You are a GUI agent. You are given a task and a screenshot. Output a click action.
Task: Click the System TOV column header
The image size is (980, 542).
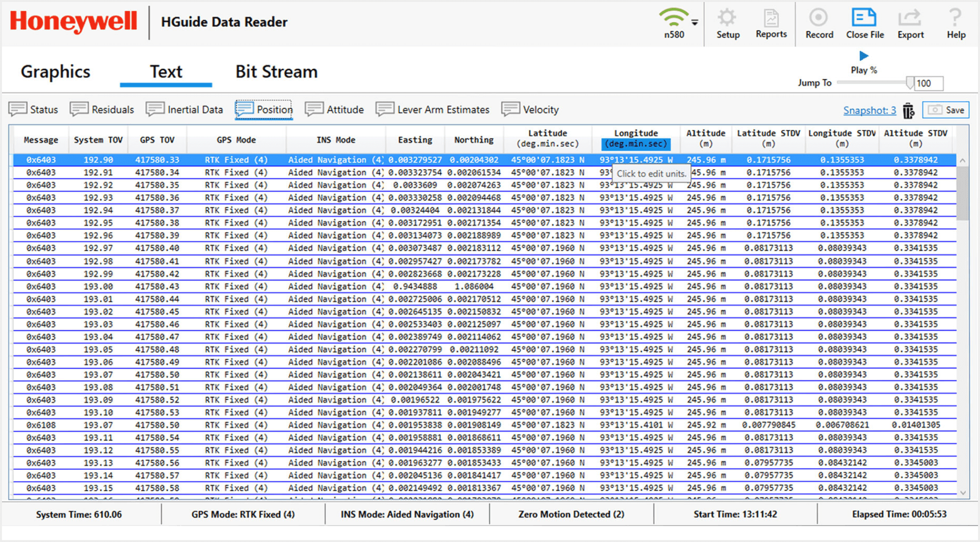pos(98,140)
